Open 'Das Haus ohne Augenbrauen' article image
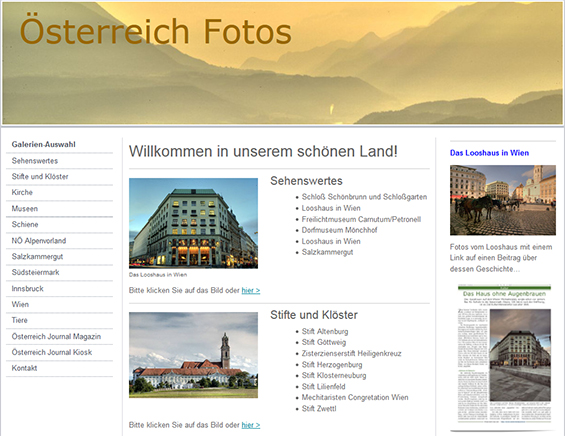 (x=504, y=354)
